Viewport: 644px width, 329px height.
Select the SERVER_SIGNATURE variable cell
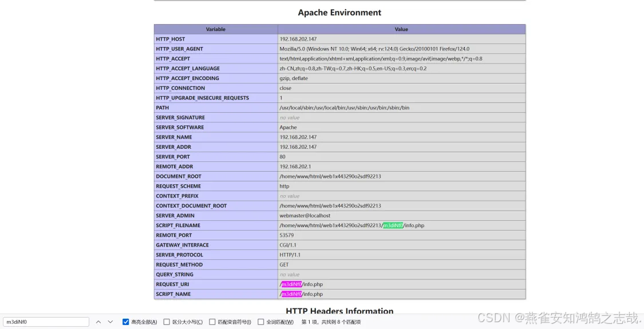pos(216,117)
